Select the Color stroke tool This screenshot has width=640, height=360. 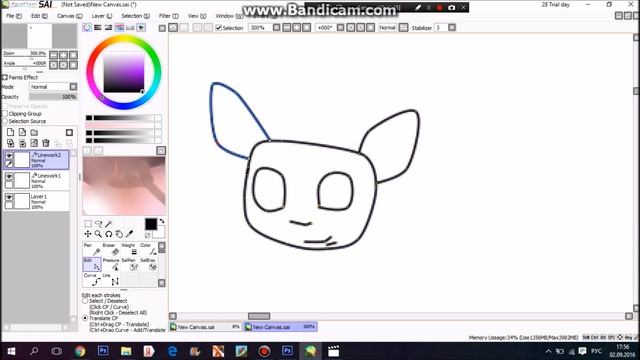click(x=148, y=249)
